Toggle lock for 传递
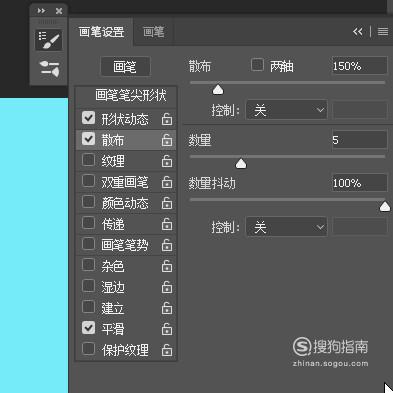Image resolution: width=393 pixels, height=393 pixels. tap(167, 224)
